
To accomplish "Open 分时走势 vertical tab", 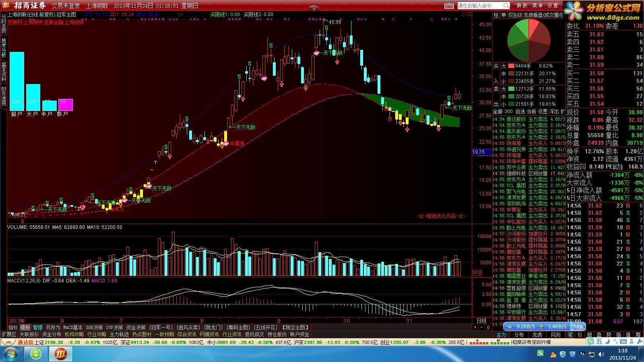I will click(4, 23).
